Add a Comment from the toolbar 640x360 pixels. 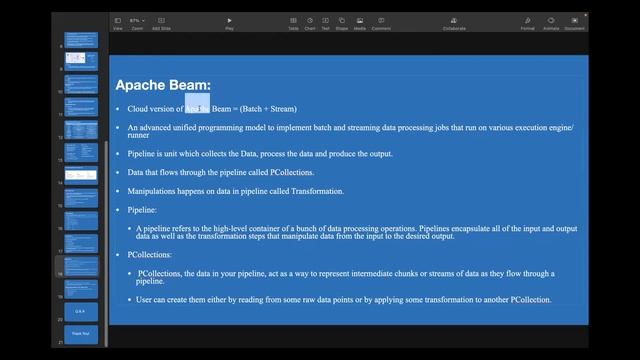(x=381, y=24)
